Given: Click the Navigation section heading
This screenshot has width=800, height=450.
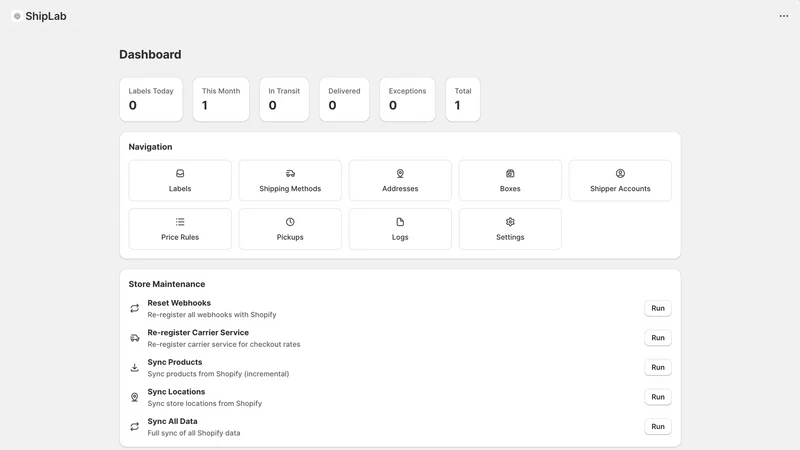Looking at the screenshot, I should pyautogui.click(x=151, y=147).
